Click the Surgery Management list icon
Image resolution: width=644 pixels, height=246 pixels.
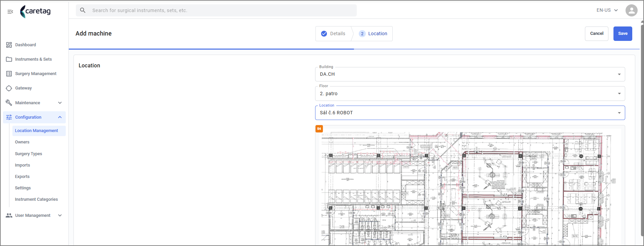click(x=9, y=74)
